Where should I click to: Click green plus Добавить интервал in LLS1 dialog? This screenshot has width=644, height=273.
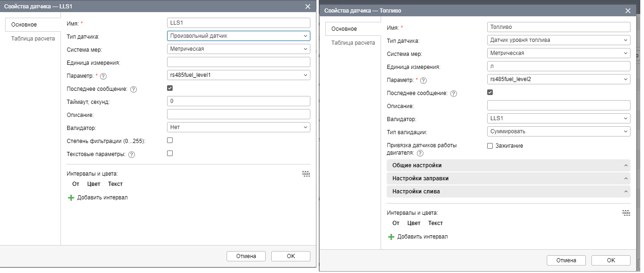[71, 198]
